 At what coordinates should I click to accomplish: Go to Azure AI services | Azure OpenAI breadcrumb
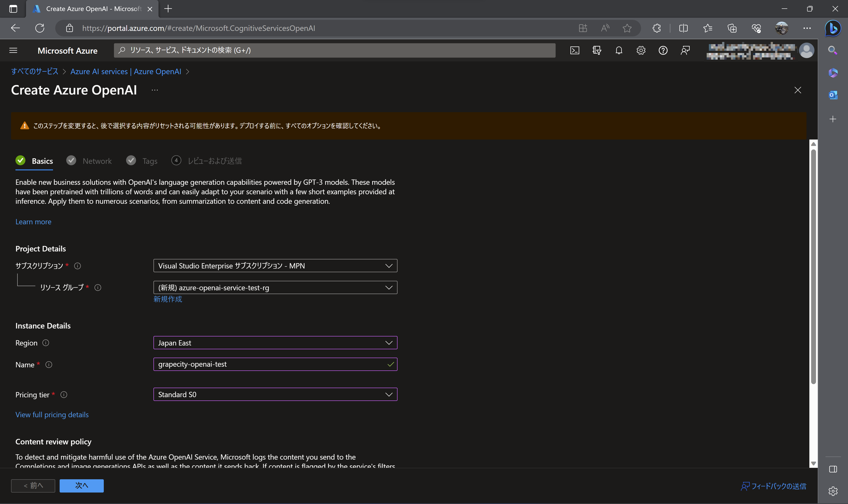click(x=126, y=71)
